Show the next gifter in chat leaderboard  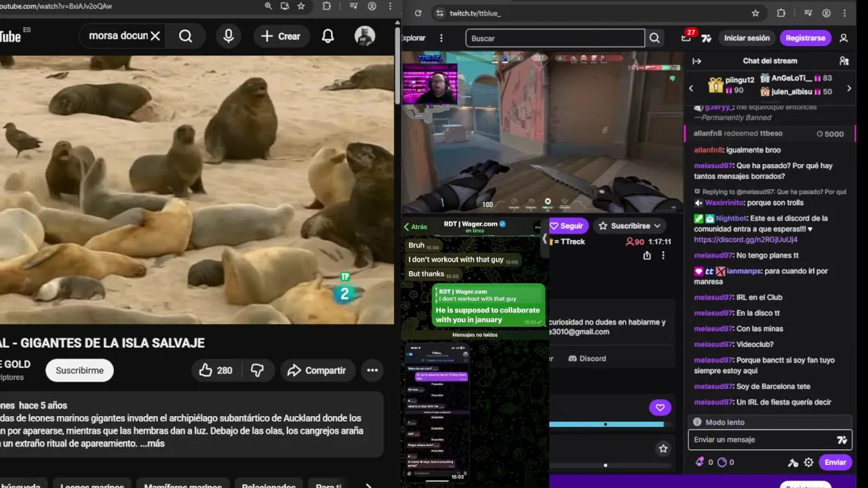(848, 88)
